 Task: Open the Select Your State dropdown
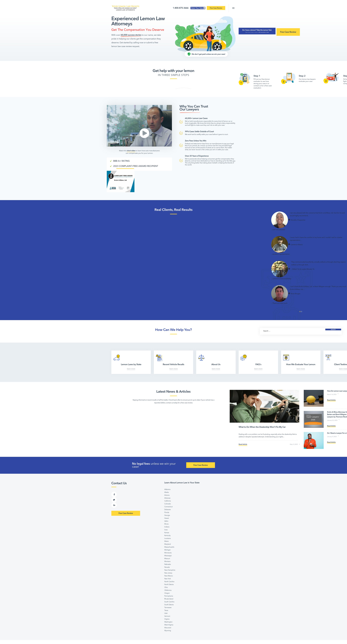[198, 8]
